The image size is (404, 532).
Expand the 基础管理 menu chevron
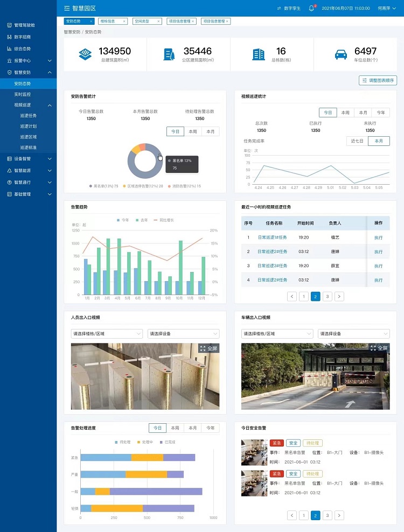click(50, 194)
